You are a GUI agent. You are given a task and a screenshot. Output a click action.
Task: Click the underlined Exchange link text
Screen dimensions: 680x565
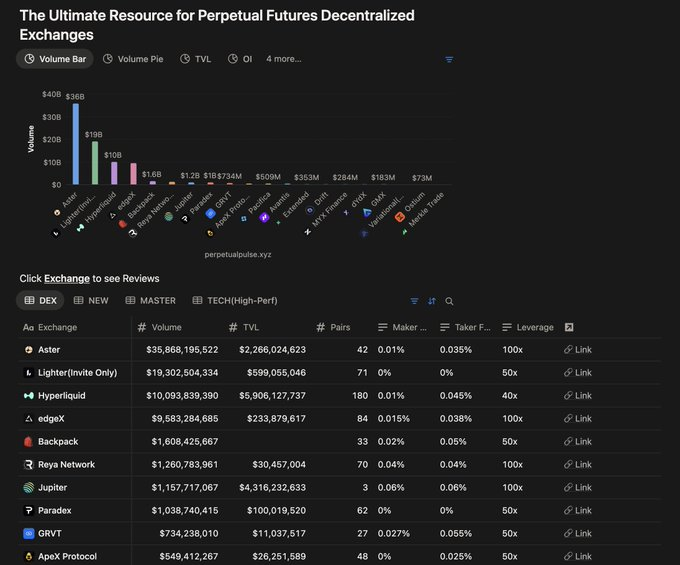pos(66,278)
